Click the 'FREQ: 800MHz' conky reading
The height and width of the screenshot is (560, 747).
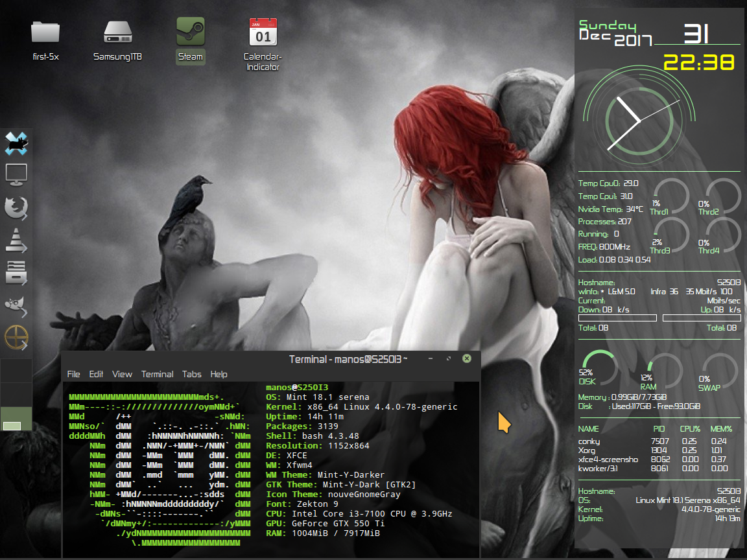(604, 247)
